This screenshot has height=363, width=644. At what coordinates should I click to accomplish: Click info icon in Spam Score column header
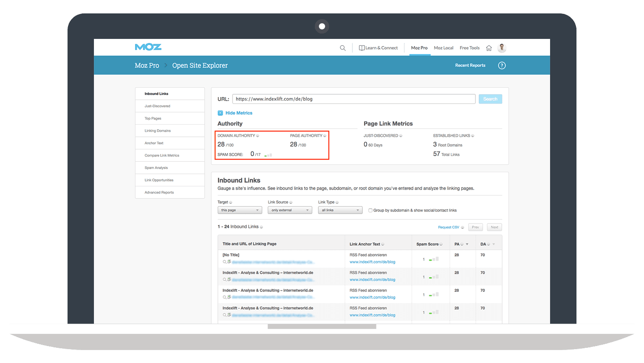tap(441, 244)
